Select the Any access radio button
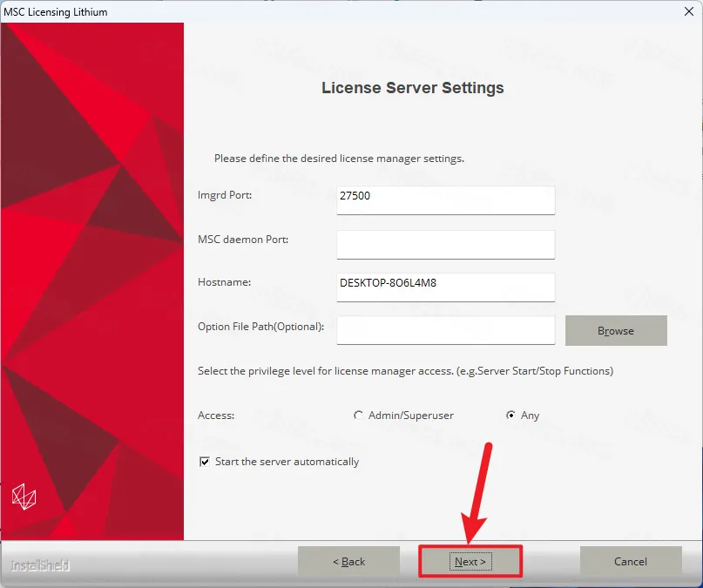 tap(510, 416)
